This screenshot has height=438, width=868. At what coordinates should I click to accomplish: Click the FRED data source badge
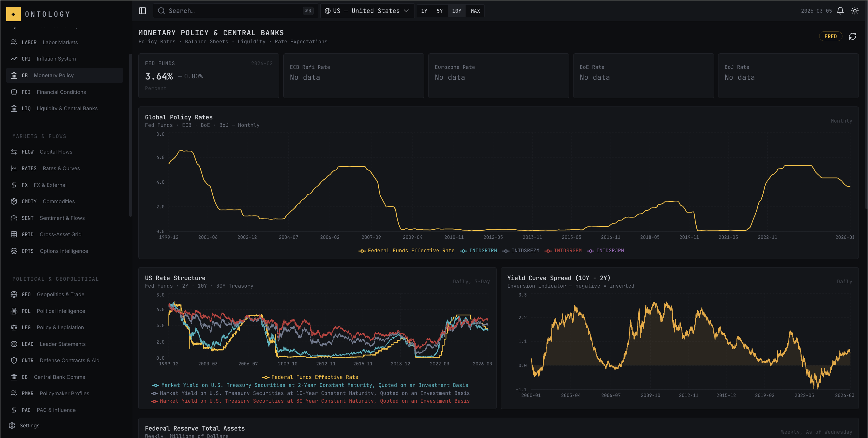pos(831,36)
